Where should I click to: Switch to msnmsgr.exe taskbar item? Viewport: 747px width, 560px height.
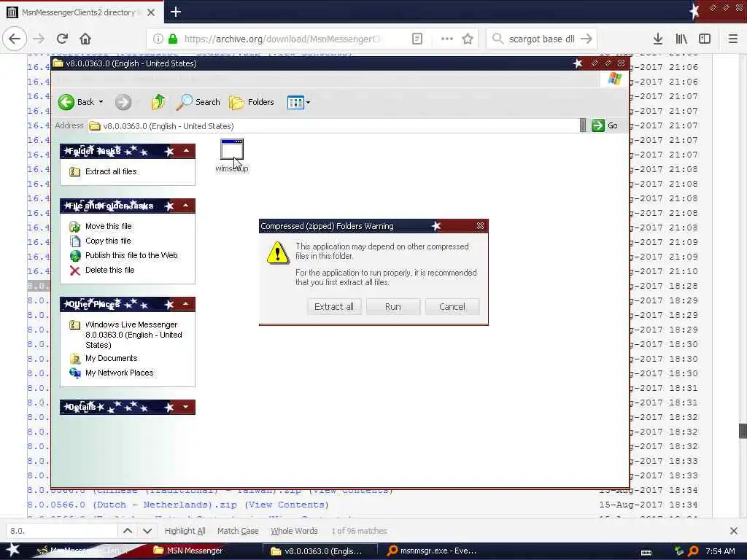[433, 551]
